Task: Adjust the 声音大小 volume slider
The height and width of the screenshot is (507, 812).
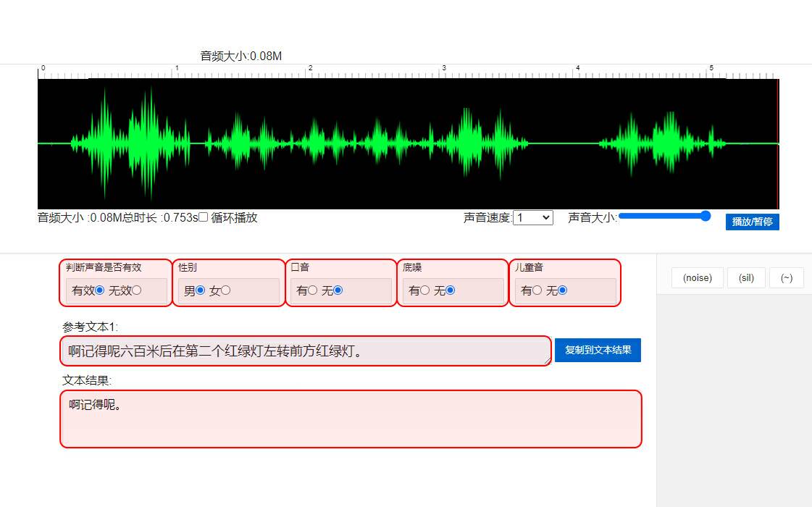Action: [664, 216]
